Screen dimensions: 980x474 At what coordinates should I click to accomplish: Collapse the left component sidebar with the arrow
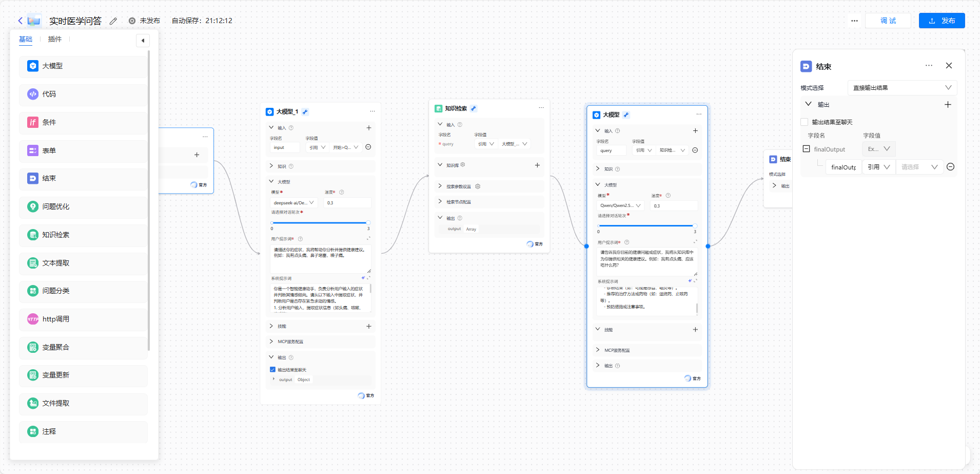point(143,41)
